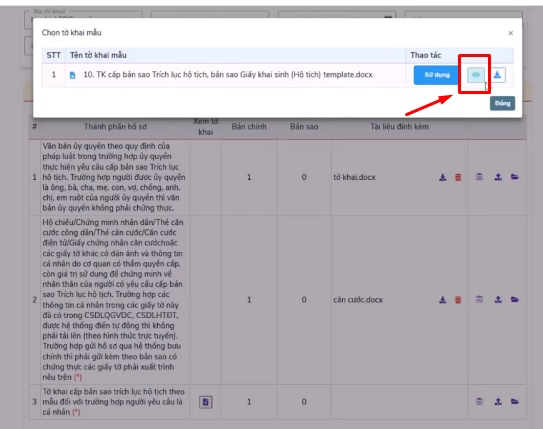Click the tờ khai.docx file name
This screenshot has width=543, height=429.
point(354,177)
